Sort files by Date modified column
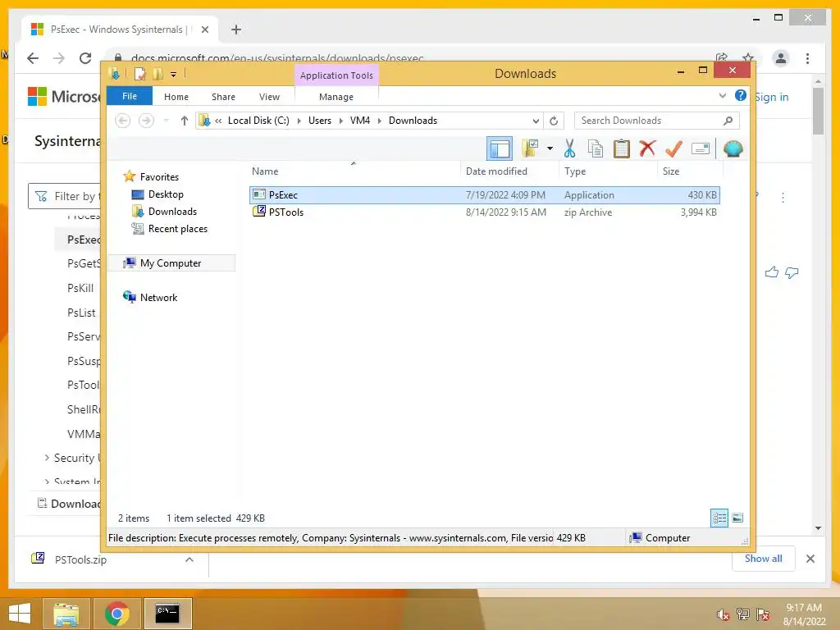Image resolution: width=840 pixels, height=630 pixels. coord(509,171)
